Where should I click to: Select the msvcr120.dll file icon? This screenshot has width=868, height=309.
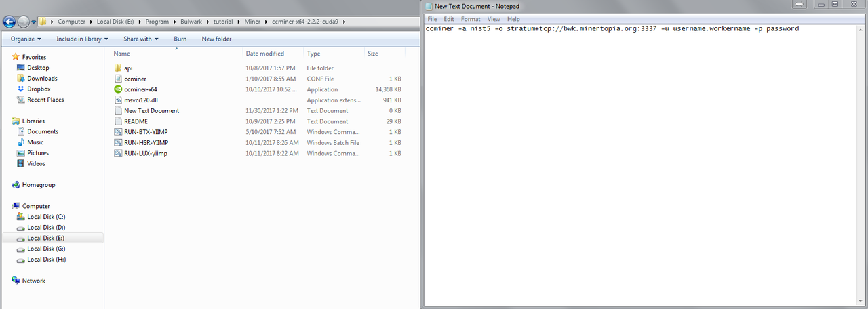point(118,100)
